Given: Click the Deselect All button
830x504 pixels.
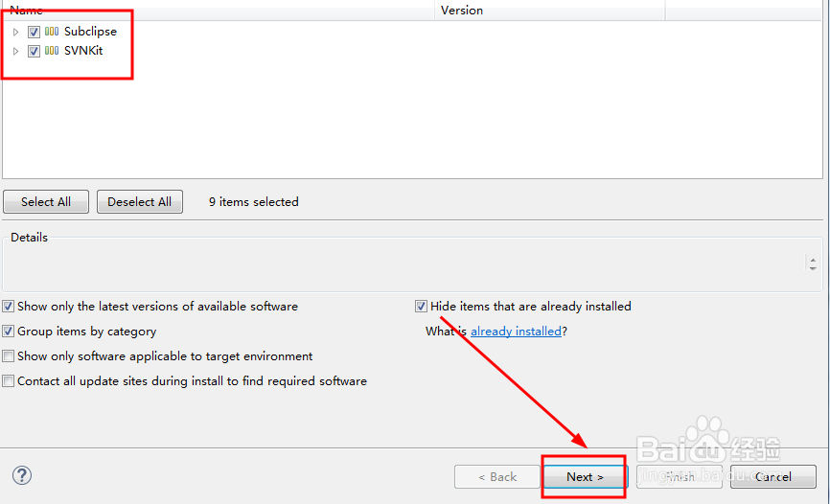Looking at the screenshot, I should 140,202.
